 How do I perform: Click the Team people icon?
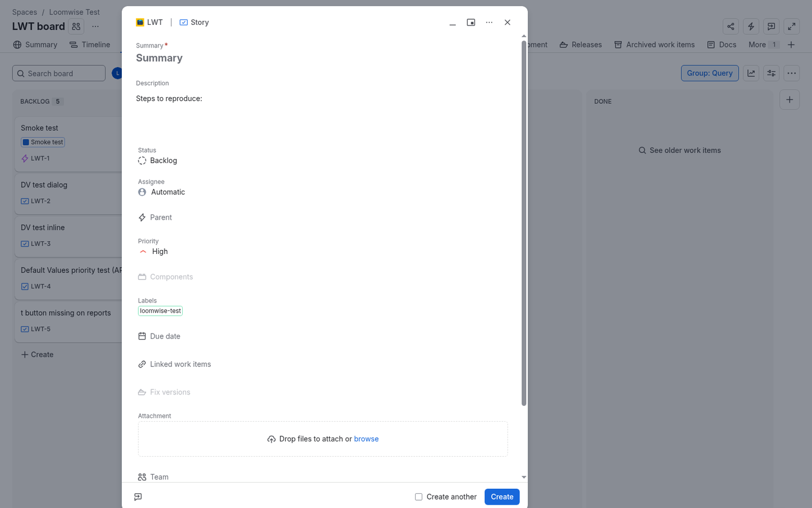click(x=142, y=477)
